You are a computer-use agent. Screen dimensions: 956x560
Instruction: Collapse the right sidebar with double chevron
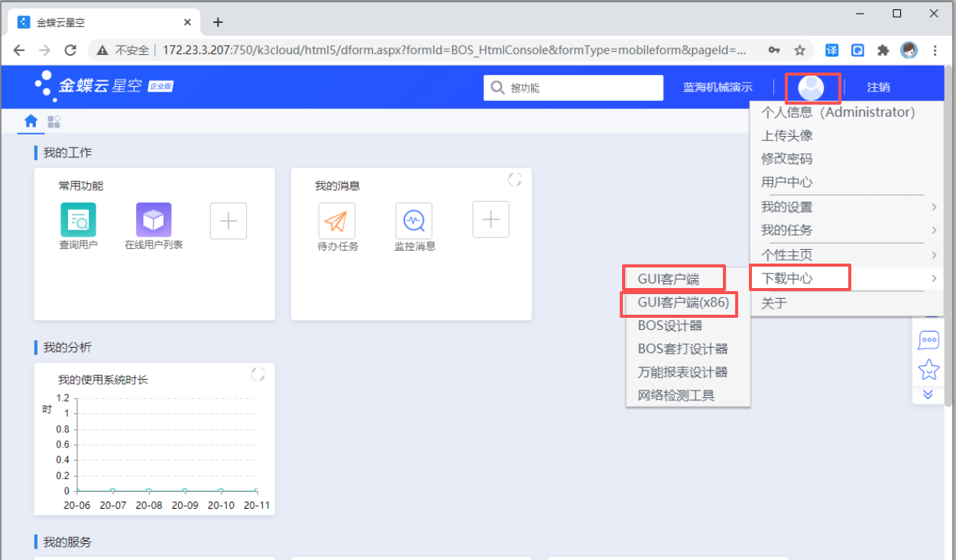(x=928, y=394)
